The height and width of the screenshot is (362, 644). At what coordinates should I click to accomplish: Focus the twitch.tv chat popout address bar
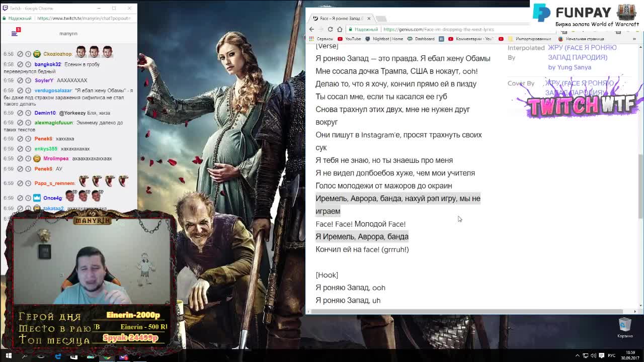(68, 18)
